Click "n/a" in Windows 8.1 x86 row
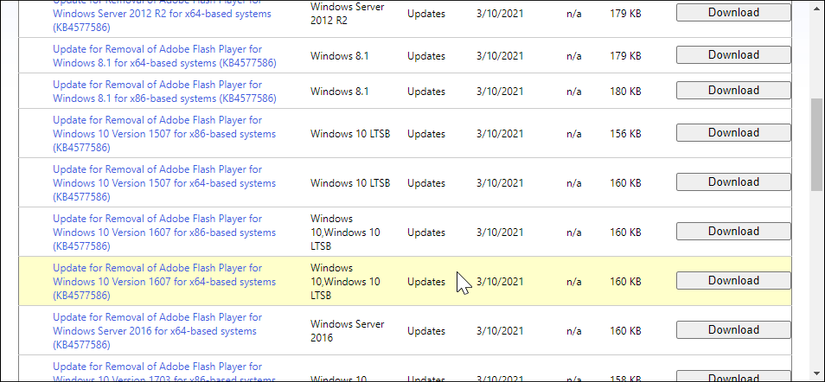 pos(574,92)
